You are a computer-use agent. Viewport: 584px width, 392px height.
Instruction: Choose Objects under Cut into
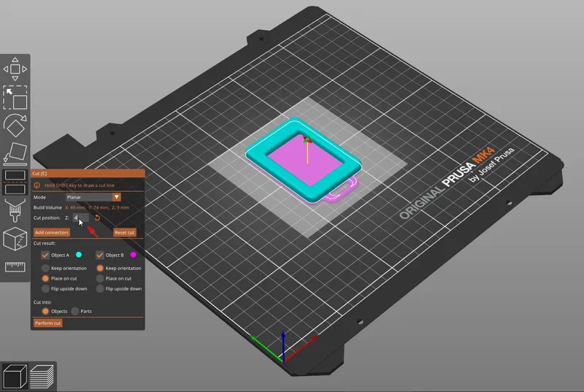[x=45, y=311]
